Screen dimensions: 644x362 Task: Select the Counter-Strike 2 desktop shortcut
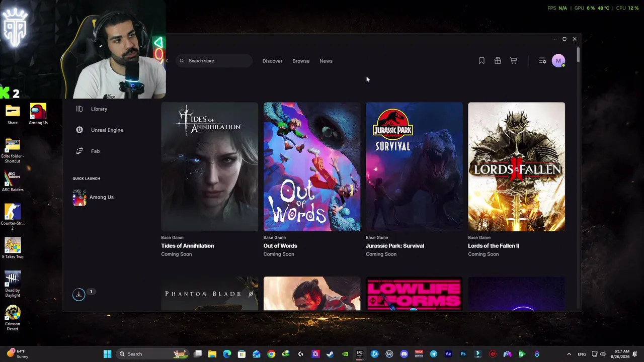click(x=13, y=217)
